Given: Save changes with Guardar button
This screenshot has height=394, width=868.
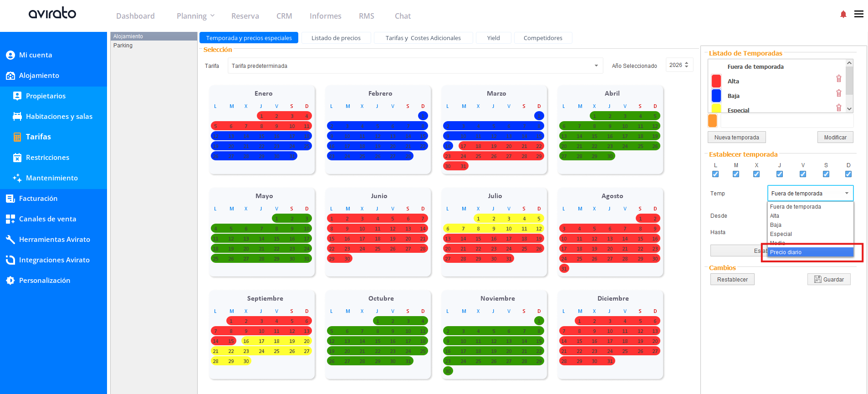Looking at the screenshot, I should point(829,280).
